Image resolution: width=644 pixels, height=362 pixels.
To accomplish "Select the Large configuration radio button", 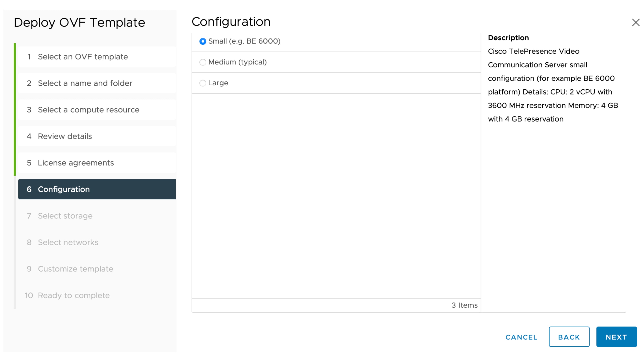I will (203, 83).
